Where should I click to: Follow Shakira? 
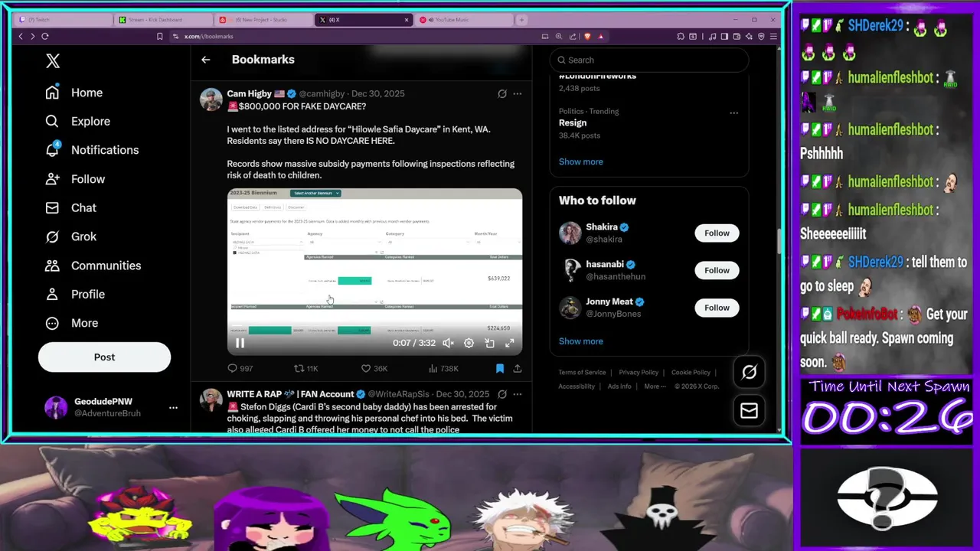click(717, 233)
